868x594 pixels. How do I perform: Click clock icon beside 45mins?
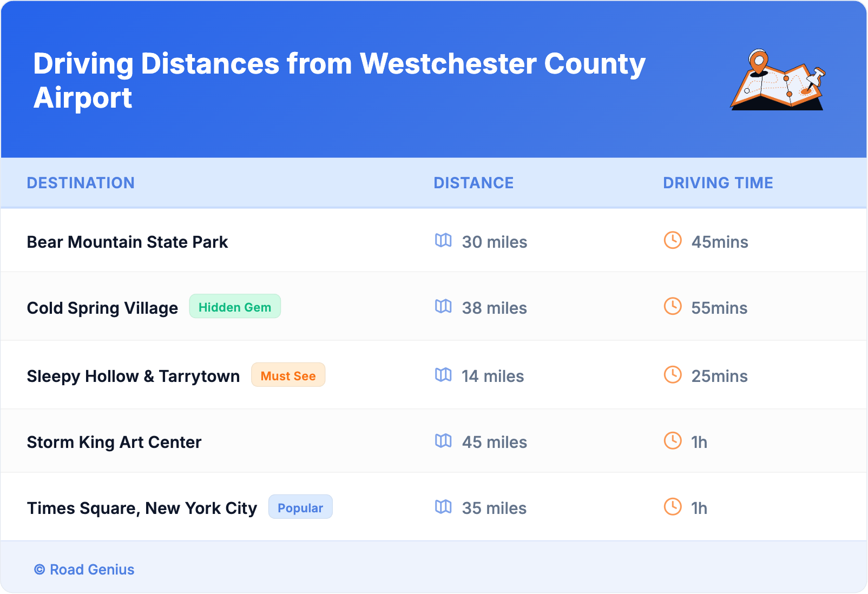673,240
